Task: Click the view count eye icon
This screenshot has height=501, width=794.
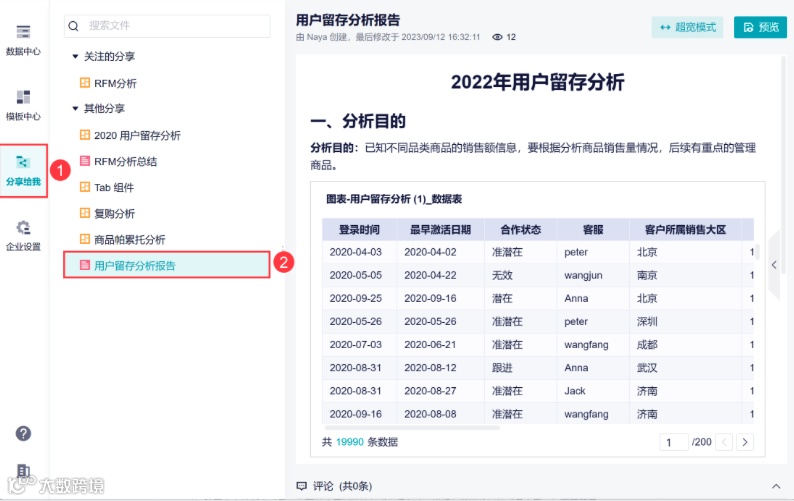Action: tap(497, 37)
